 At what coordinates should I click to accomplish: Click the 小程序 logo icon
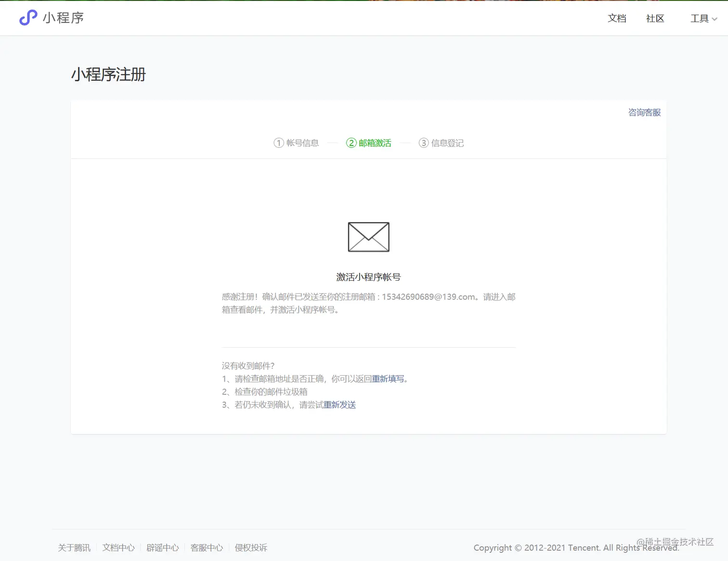point(27,18)
